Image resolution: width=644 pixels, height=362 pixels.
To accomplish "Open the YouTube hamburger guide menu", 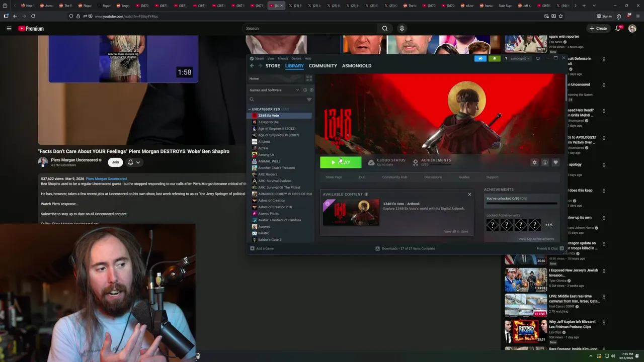I will pos(9,29).
